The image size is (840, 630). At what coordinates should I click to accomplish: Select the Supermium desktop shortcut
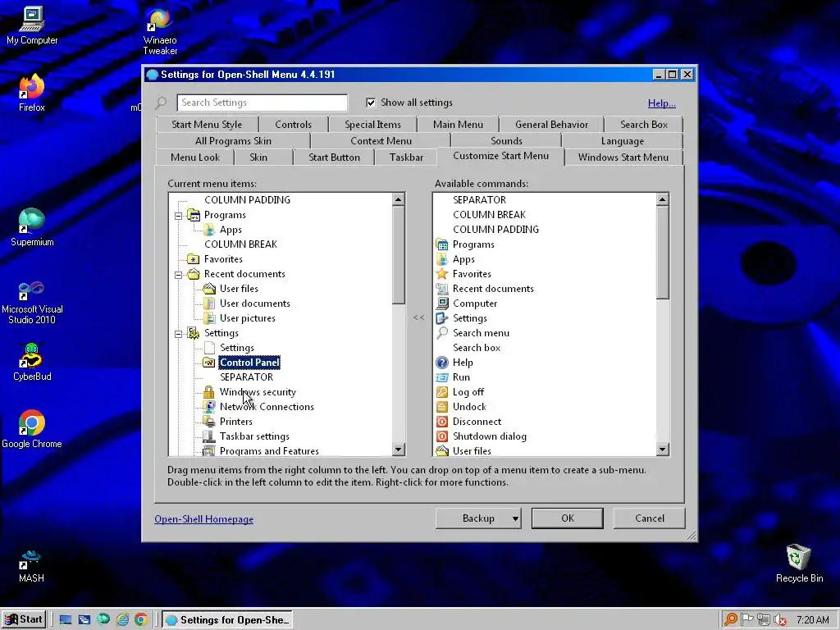(32, 227)
